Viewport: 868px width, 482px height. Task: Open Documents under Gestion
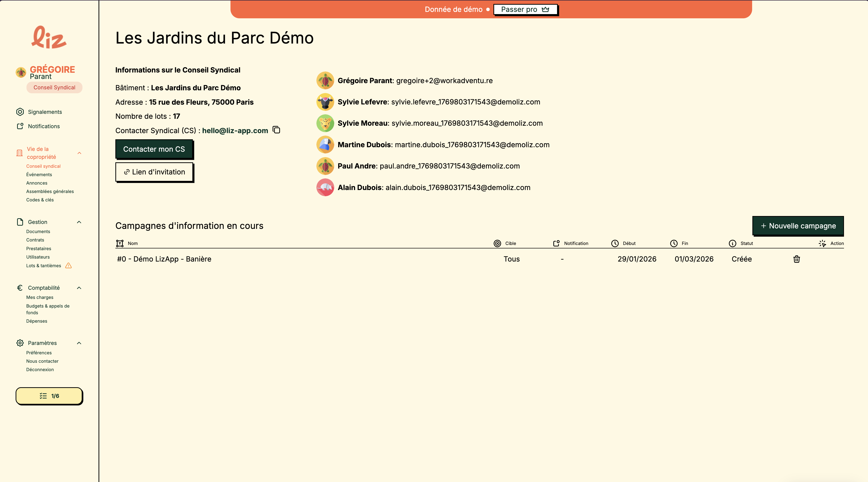[38, 231]
